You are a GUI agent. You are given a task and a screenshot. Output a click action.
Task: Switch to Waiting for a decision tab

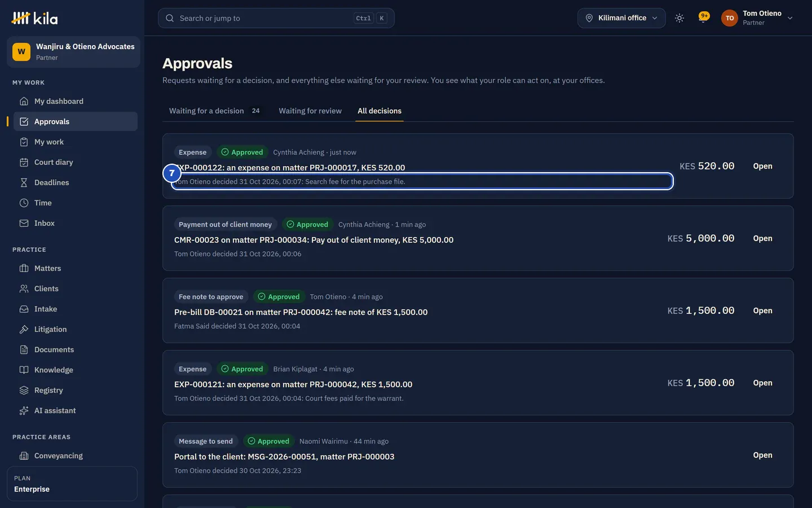215,111
